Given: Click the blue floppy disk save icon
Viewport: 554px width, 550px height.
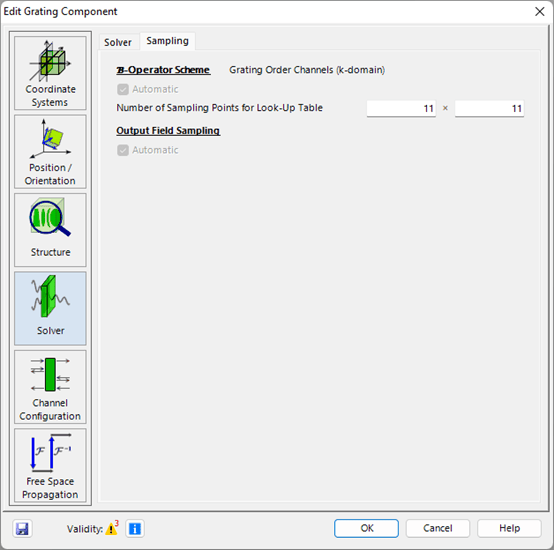Looking at the screenshot, I should [22, 528].
